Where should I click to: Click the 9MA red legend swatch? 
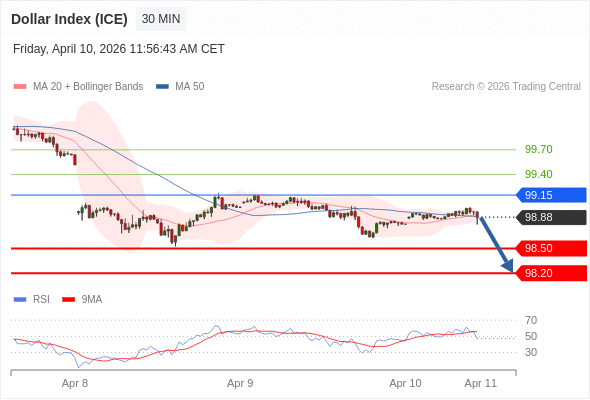tap(68, 300)
